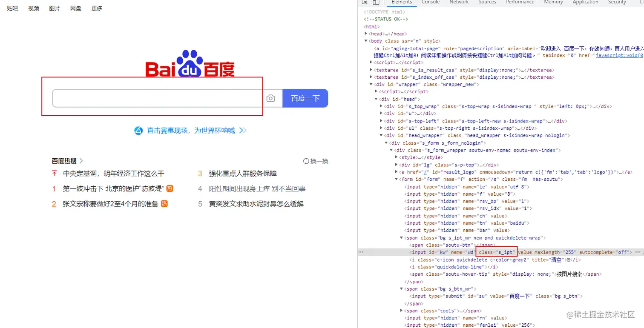Select the span class="soutu-hover-tip" row
Screen dimensions: 644x328
click(506, 274)
